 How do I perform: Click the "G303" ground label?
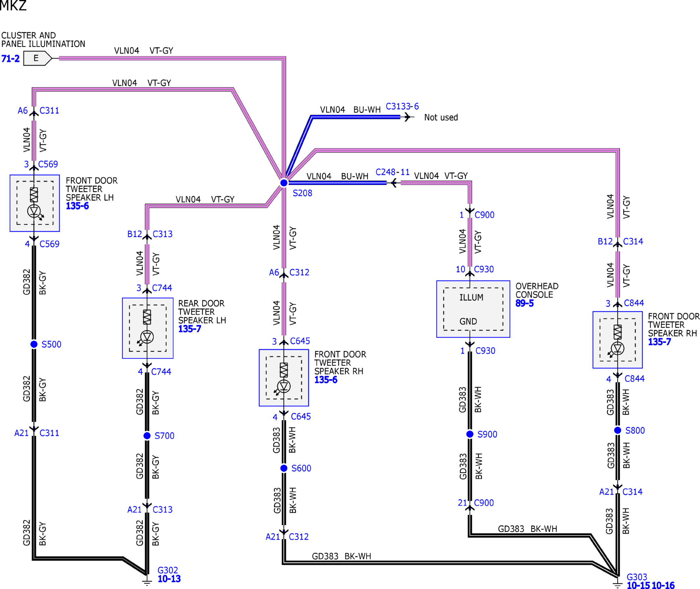click(637, 577)
